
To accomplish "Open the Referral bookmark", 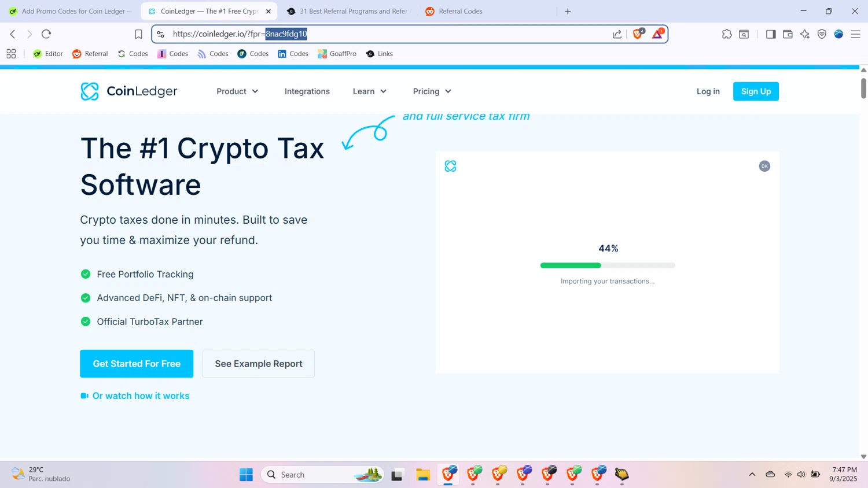I will (90, 54).
